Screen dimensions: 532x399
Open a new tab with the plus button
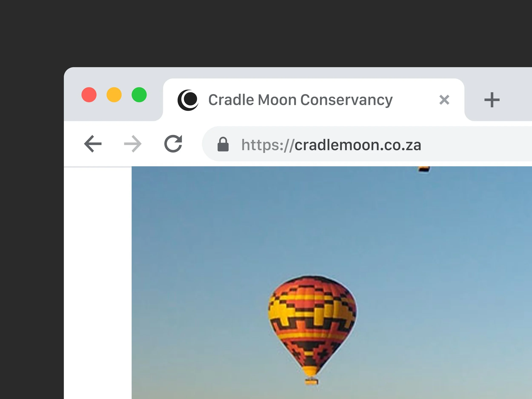(x=492, y=100)
